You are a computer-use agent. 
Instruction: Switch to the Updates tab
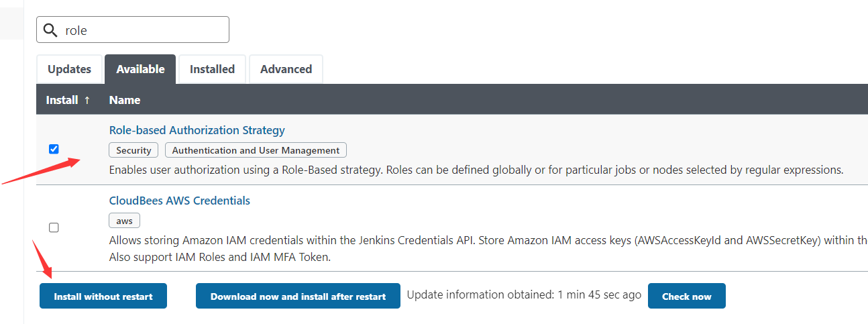pos(69,69)
